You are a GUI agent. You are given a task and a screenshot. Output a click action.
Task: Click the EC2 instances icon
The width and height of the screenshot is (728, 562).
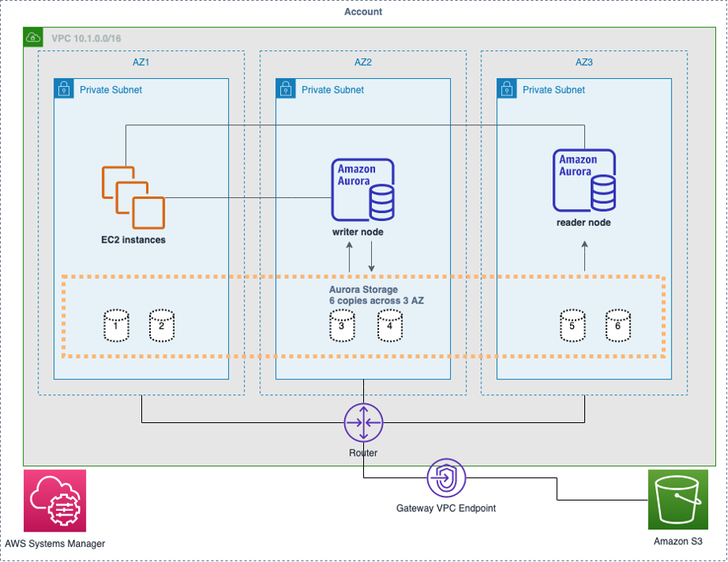coord(133,197)
